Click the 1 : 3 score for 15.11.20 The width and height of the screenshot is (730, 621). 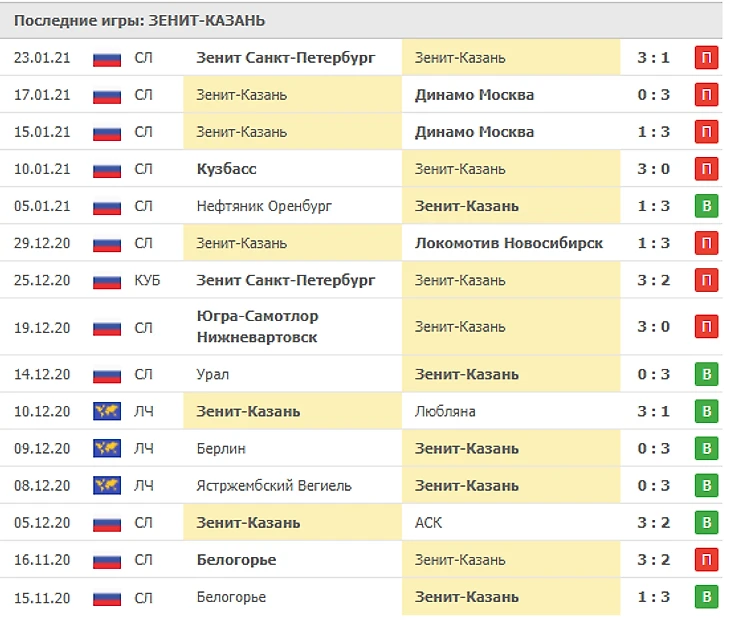coord(654,597)
